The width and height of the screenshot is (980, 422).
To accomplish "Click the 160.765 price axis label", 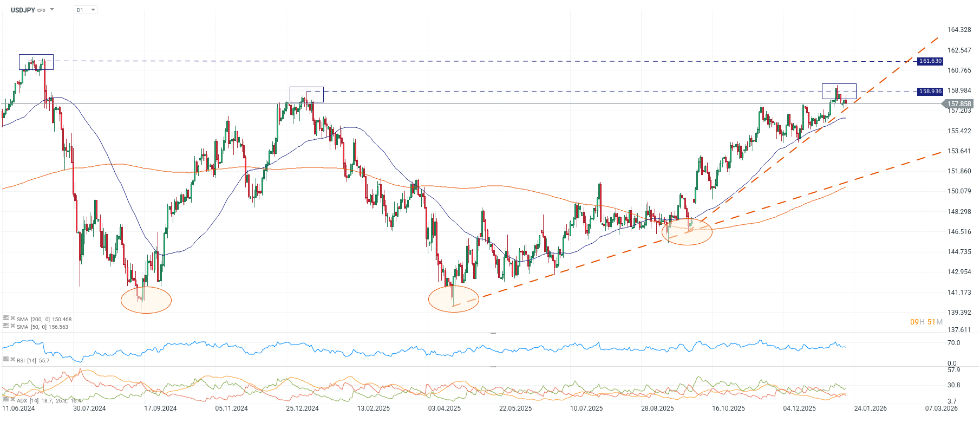I will (x=959, y=70).
